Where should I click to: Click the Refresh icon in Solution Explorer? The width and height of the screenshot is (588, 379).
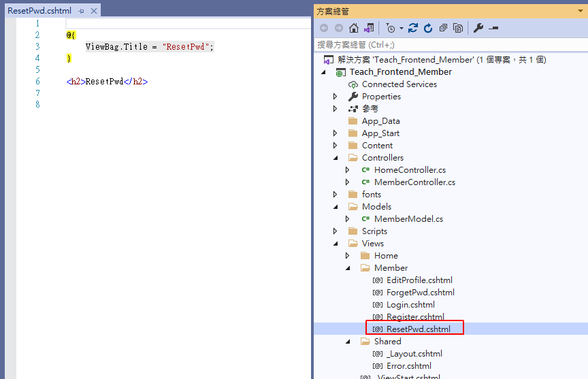click(x=428, y=28)
